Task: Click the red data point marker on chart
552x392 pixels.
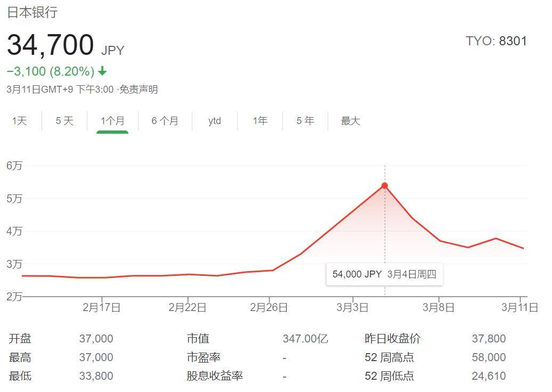Action: click(x=385, y=185)
